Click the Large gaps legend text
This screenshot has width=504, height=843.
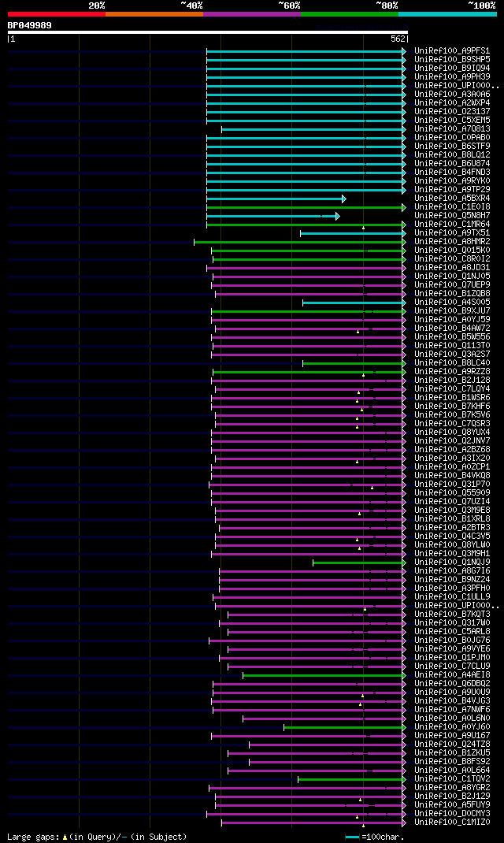[x=97, y=837]
